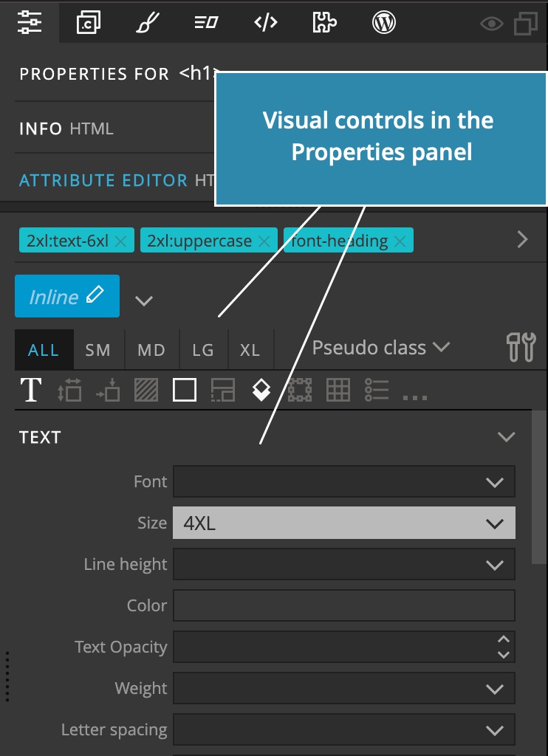Increase Text Opacity with stepper arrow
Screen dimensions: 548x756
coord(504,639)
